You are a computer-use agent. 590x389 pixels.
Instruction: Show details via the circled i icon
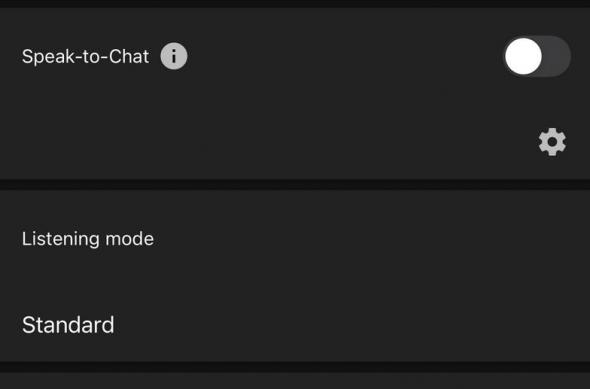(x=174, y=56)
